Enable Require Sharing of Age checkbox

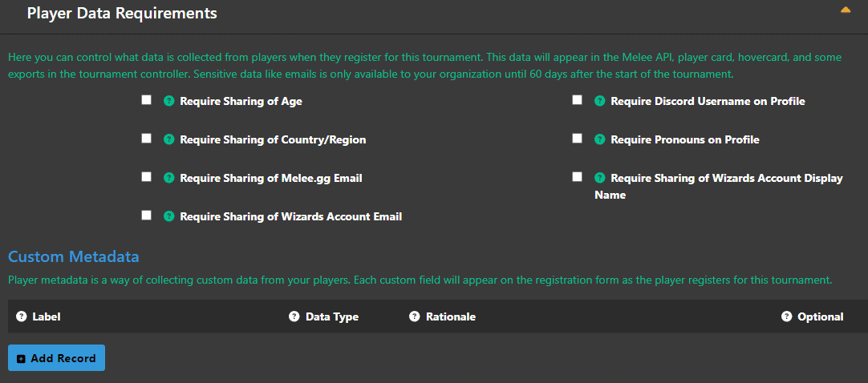(x=146, y=100)
